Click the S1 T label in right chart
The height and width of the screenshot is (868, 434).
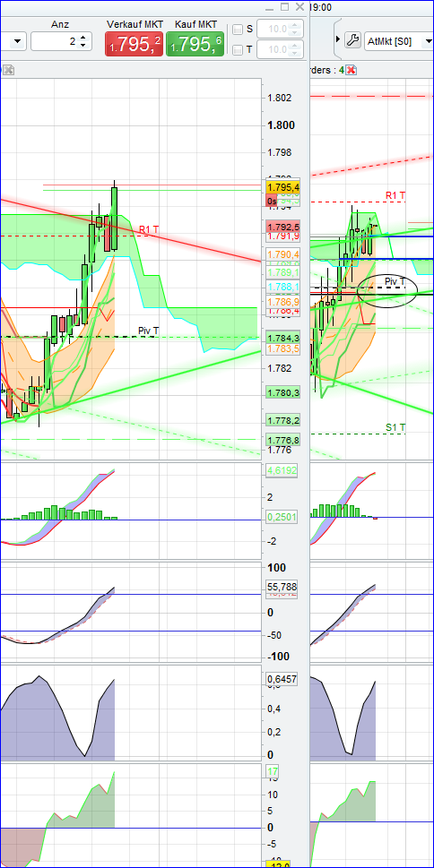click(395, 427)
